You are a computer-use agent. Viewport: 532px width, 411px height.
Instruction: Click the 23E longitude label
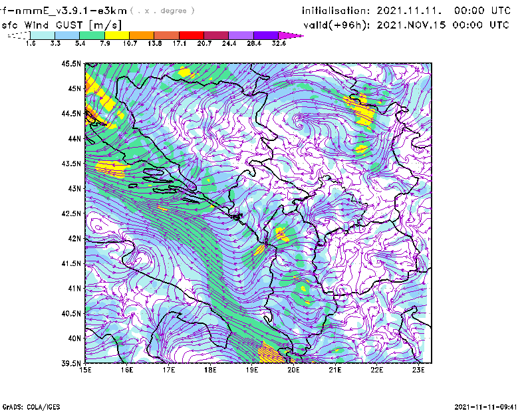pos(418,370)
